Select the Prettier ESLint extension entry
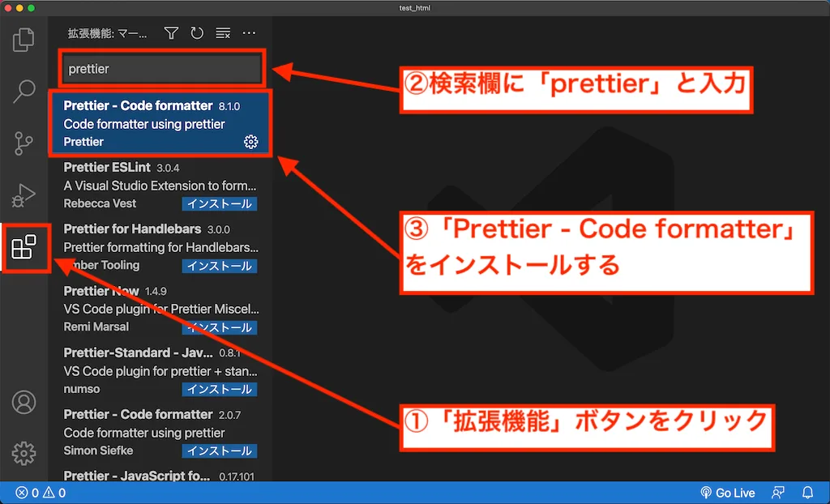The height and width of the screenshot is (504, 830). coord(130,185)
